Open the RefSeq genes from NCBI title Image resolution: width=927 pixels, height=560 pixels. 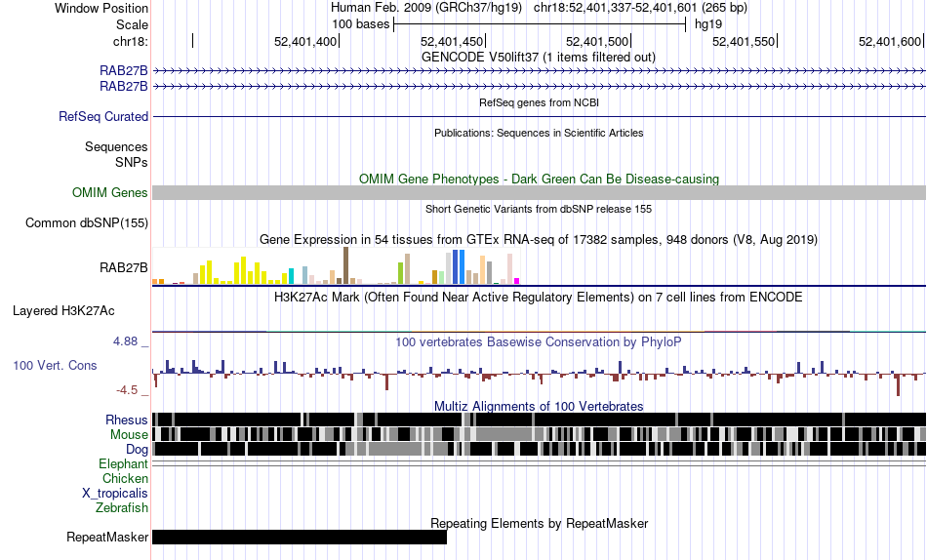pos(539,102)
